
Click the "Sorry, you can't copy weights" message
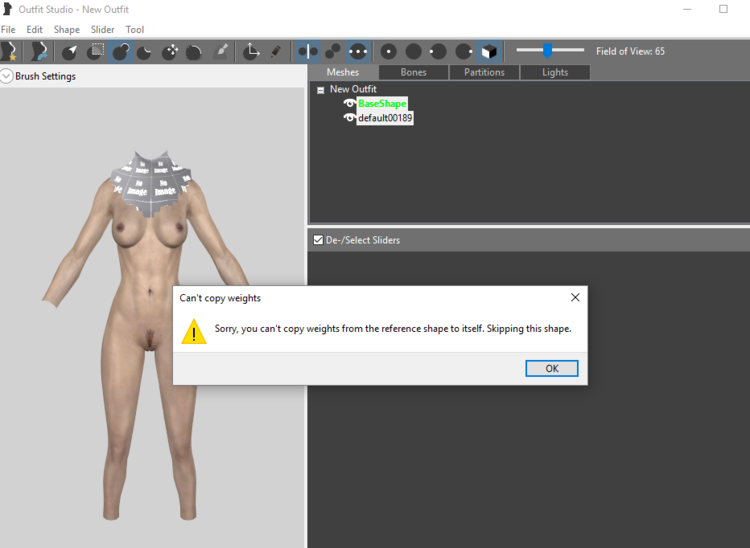[393, 329]
